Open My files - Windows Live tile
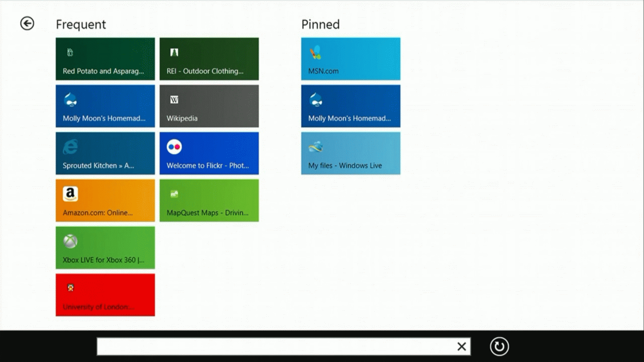644x362 pixels. 350,153
